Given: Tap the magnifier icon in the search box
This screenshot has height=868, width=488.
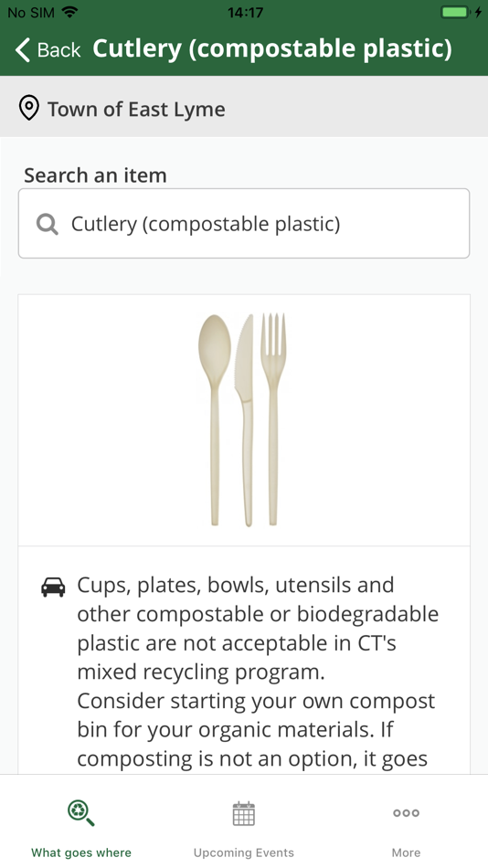Looking at the screenshot, I should click(x=48, y=224).
